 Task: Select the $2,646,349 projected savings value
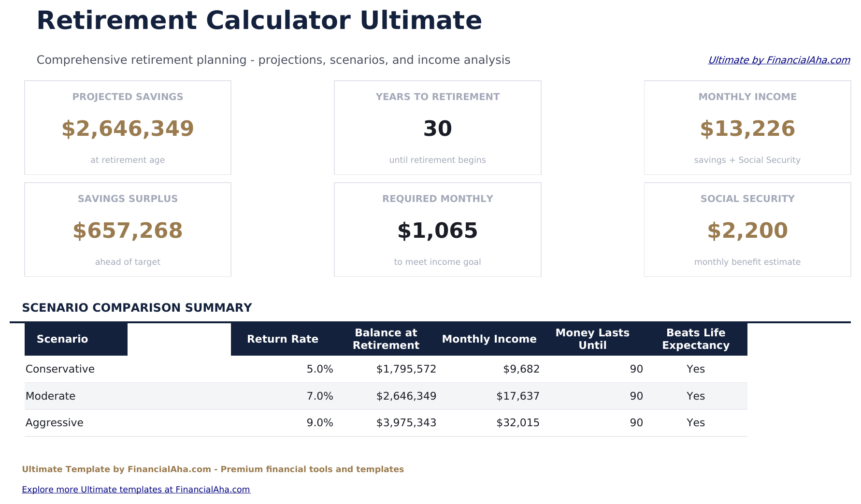pyautogui.click(x=127, y=129)
